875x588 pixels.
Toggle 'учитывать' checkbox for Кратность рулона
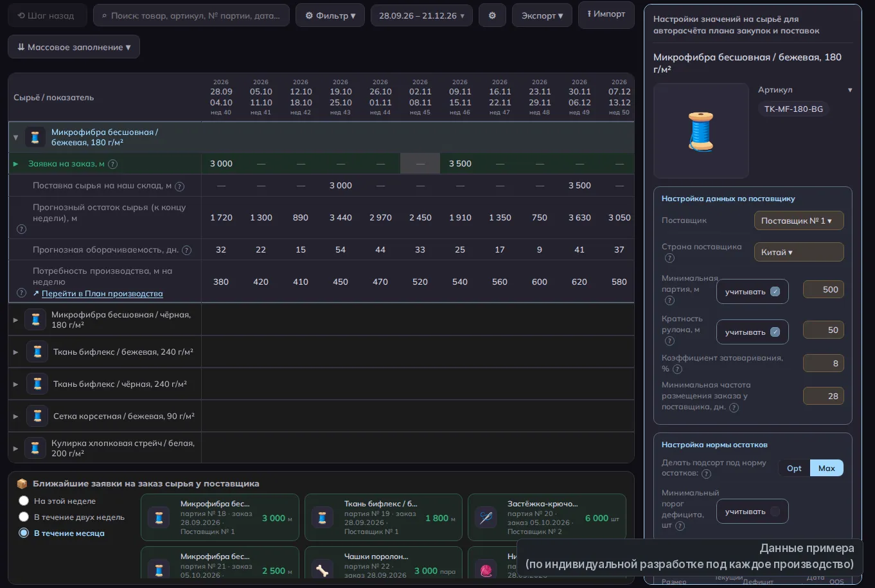(775, 332)
